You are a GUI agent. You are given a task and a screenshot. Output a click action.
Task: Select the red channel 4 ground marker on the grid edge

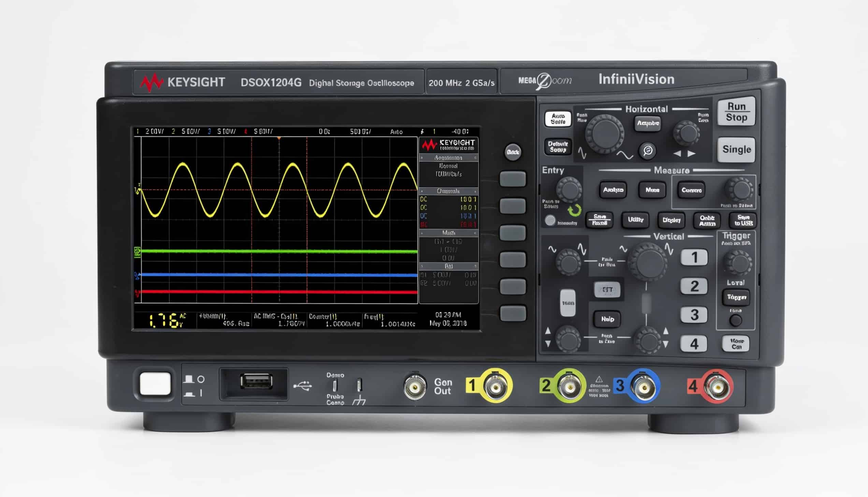pyautogui.click(x=137, y=293)
